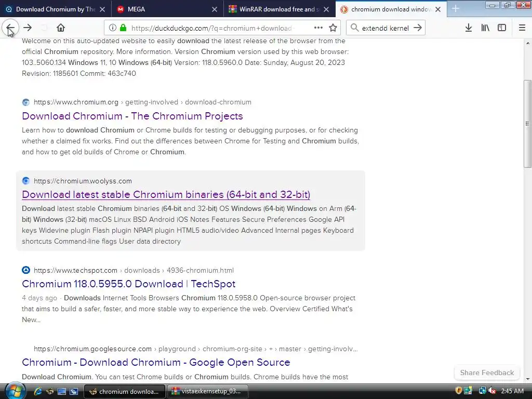Click the muted volume tray icon
Viewport: 532px width, 399px height.
coord(492,391)
